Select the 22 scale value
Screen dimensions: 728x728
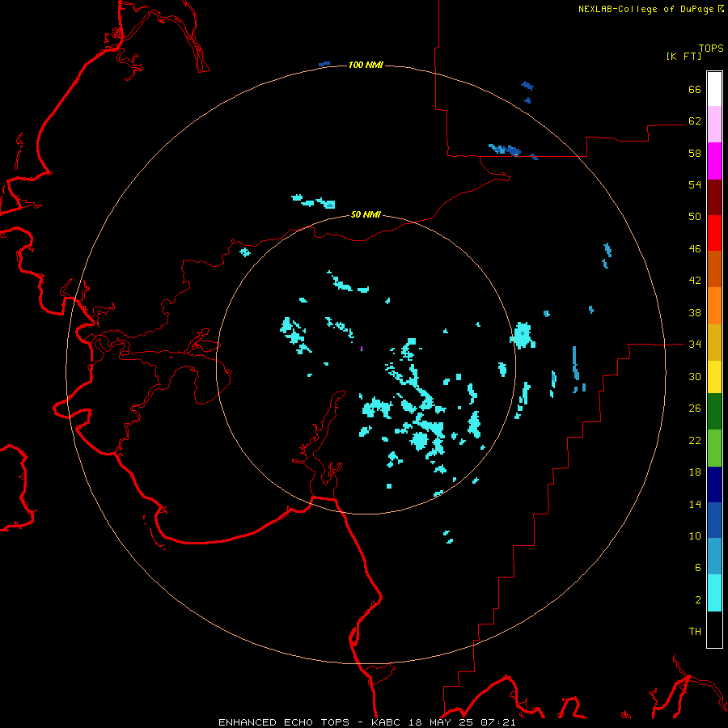[x=695, y=441]
